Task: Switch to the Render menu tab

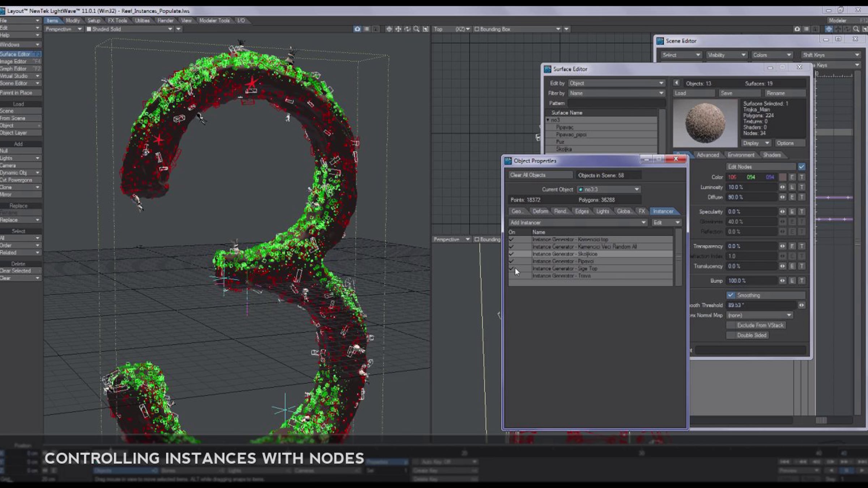Action: coord(165,21)
